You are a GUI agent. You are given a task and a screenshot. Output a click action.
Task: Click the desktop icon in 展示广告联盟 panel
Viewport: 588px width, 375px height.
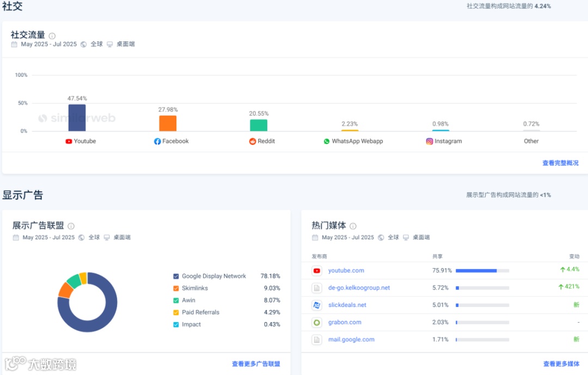coord(107,238)
